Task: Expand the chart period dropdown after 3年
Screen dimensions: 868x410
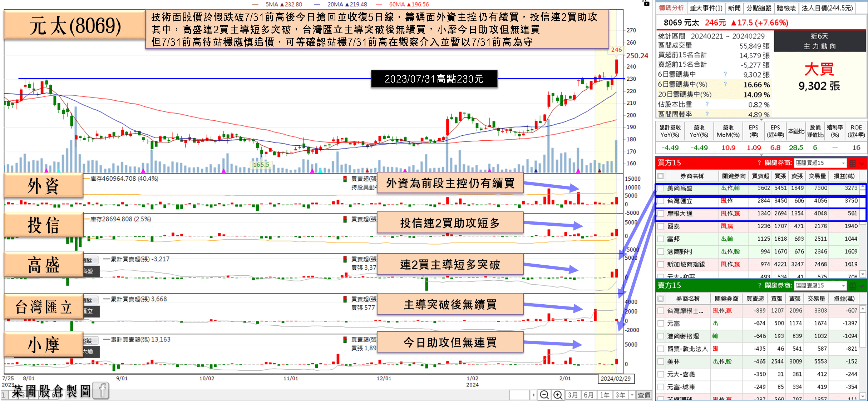Action: point(632,395)
